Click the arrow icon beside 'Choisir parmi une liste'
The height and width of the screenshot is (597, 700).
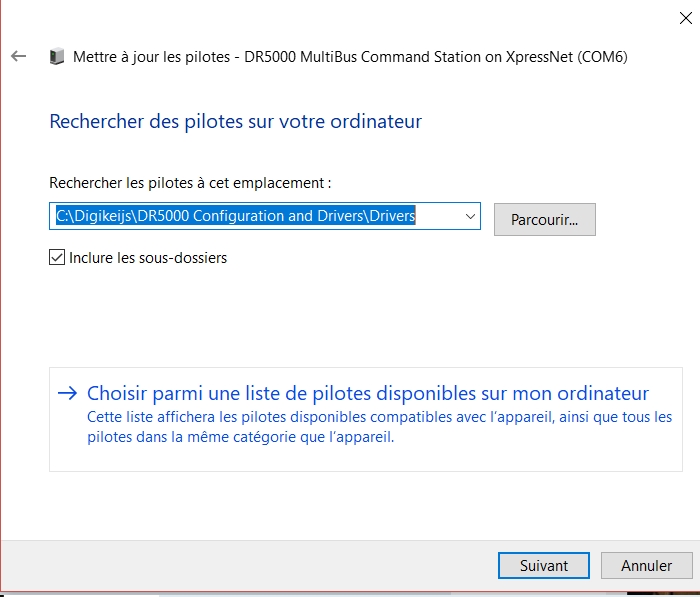(x=67, y=393)
